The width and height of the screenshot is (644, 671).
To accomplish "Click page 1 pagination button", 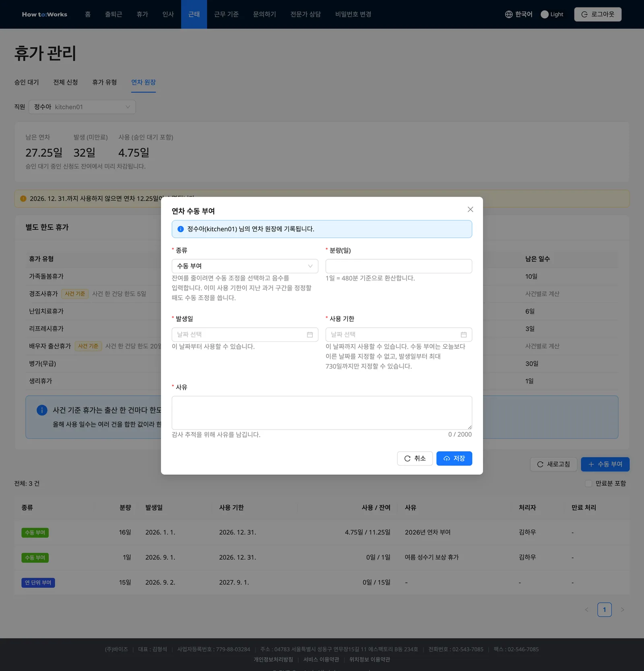I will [604, 609].
